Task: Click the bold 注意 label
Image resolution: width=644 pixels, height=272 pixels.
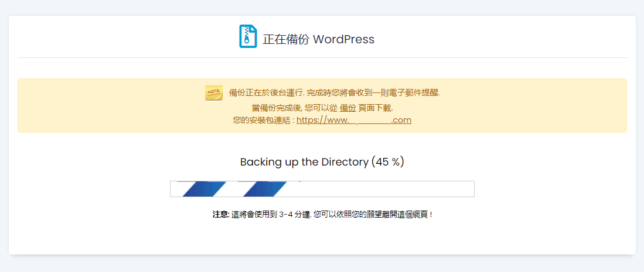Action: [220, 215]
